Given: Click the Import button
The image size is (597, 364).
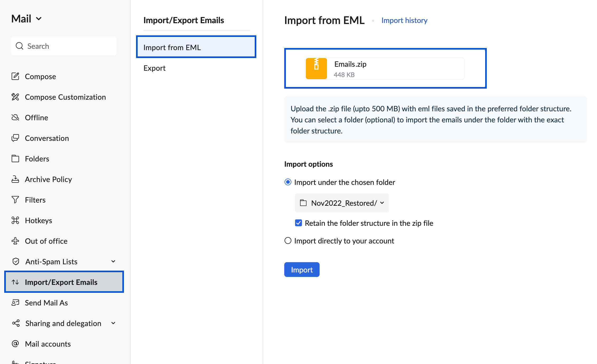Looking at the screenshot, I should point(301,269).
